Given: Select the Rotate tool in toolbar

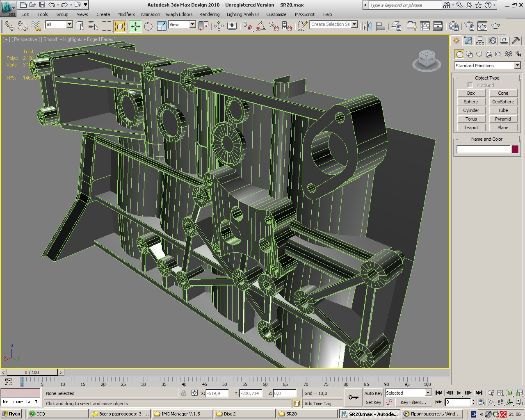Looking at the screenshot, I should click(148, 26).
